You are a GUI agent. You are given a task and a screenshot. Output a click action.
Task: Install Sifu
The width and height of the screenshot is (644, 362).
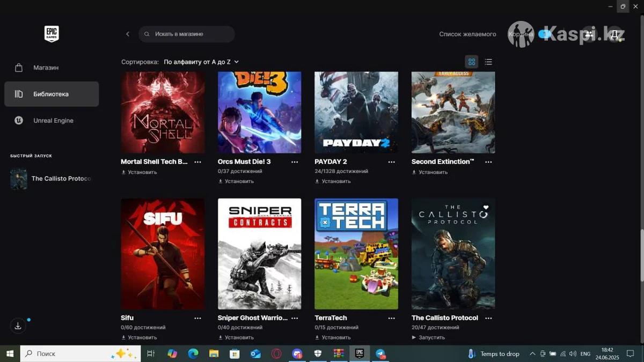click(139, 337)
